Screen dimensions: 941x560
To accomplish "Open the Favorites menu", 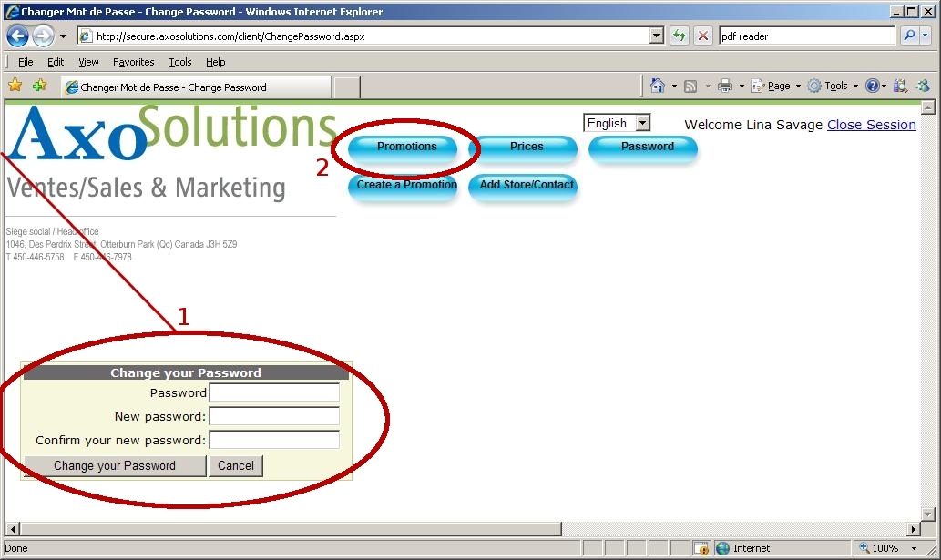I will [133, 62].
